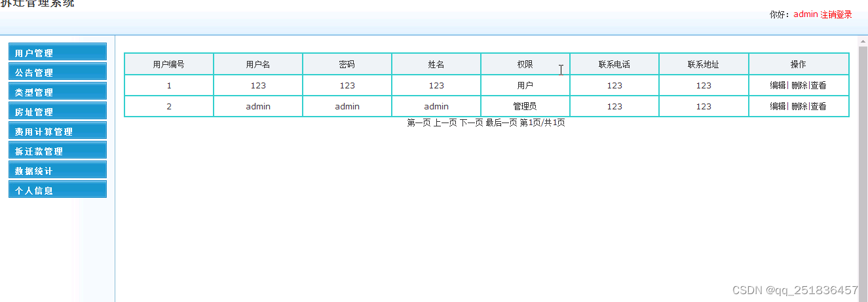Edit admin user row via 编辑
868x302 pixels.
coord(778,106)
